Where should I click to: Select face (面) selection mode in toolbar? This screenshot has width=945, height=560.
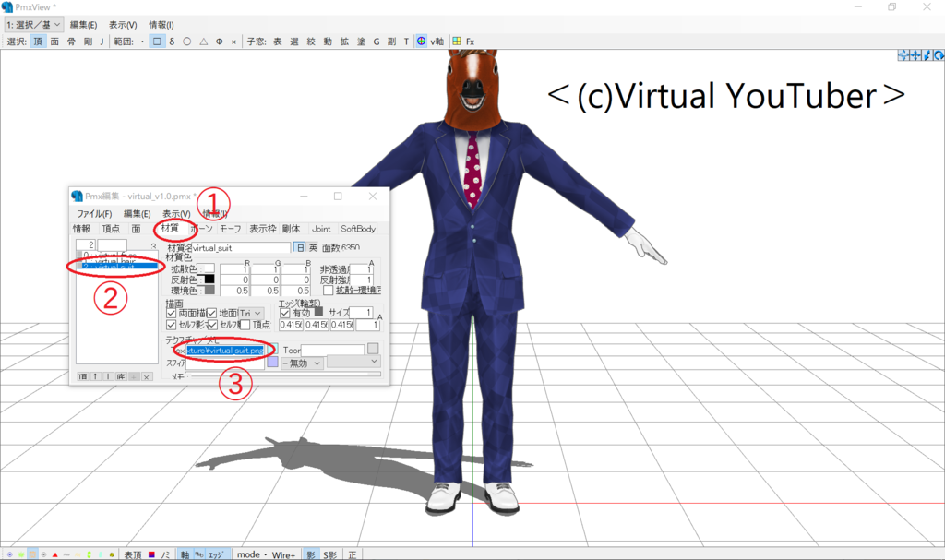(x=54, y=42)
